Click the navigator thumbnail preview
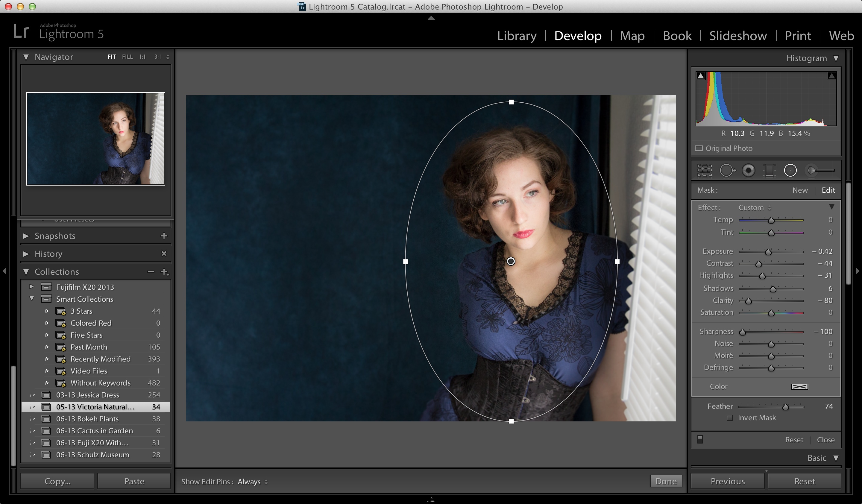This screenshot has height=504, width=862. [x=96, y=139]
